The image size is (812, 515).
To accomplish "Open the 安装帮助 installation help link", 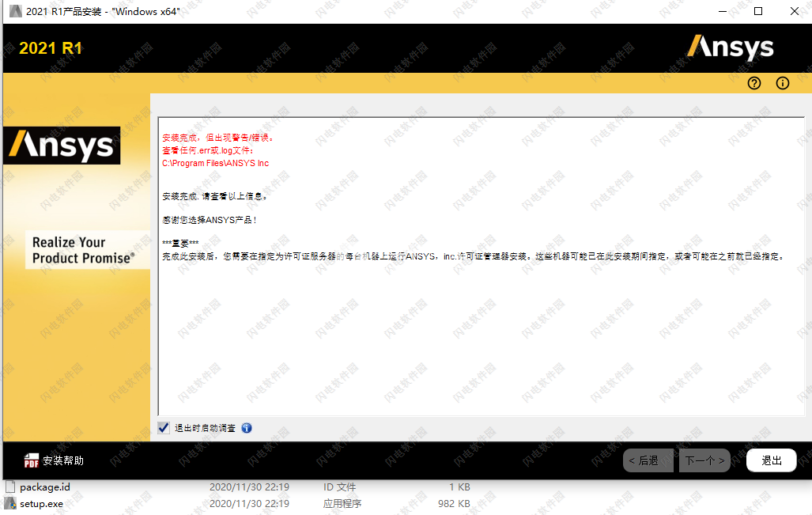I will point(63,460).
